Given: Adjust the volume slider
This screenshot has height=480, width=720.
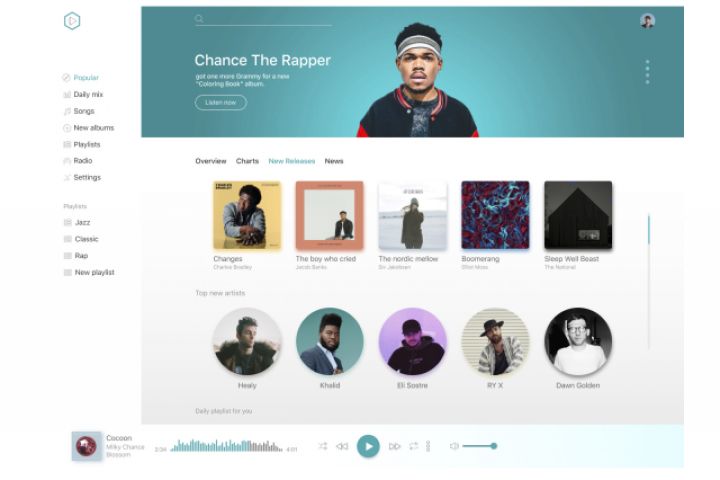Looking at the screenshot, I should point(480,446).
